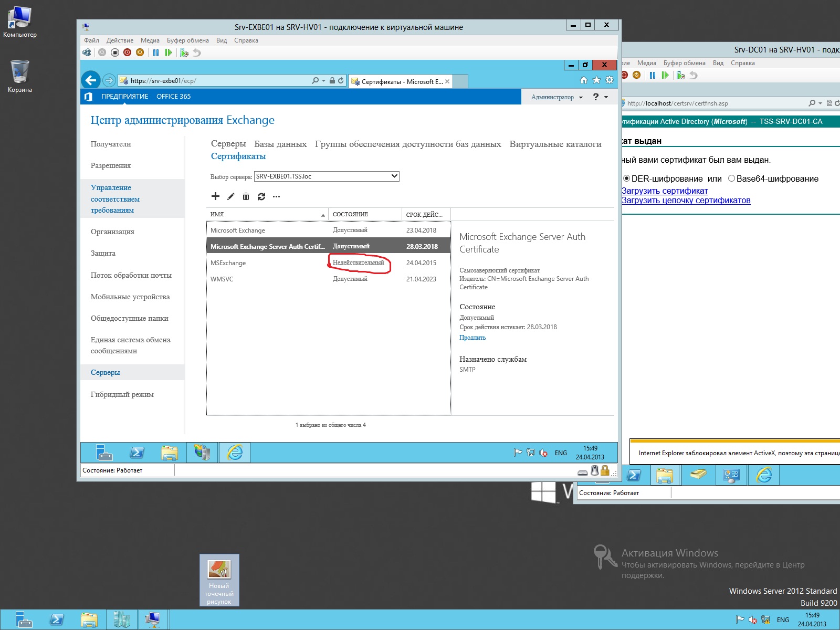Open the address bar search dropdown arrow
The width and height of the screenshot is (840, 630).
(x=323, y=81)
